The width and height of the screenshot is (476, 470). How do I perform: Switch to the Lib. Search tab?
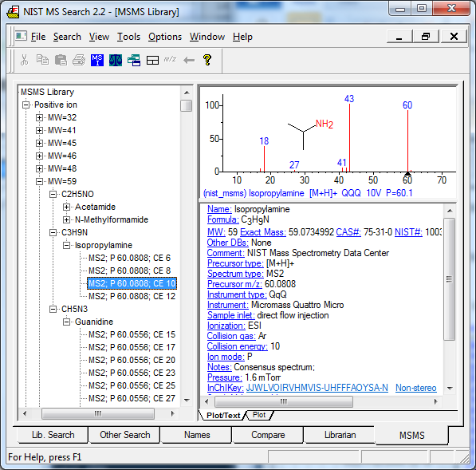[53, 435]
